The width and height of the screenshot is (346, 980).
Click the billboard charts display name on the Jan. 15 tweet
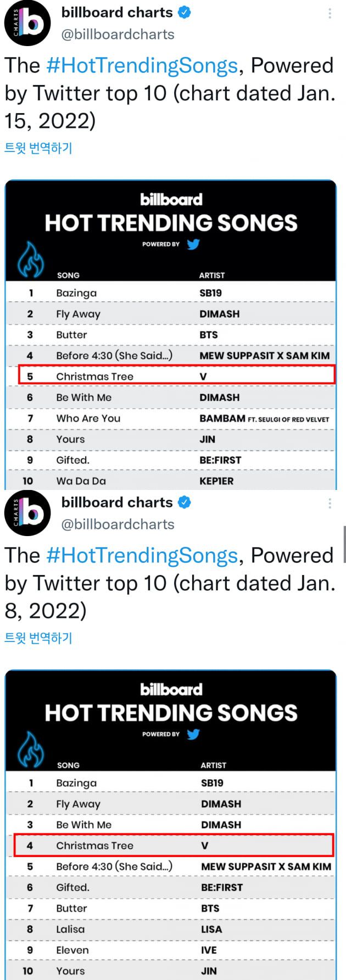click(x=117, y=12)
